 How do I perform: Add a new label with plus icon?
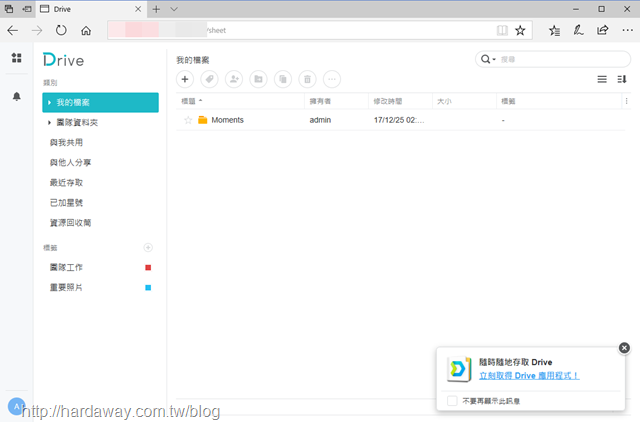tap(148, 247)
